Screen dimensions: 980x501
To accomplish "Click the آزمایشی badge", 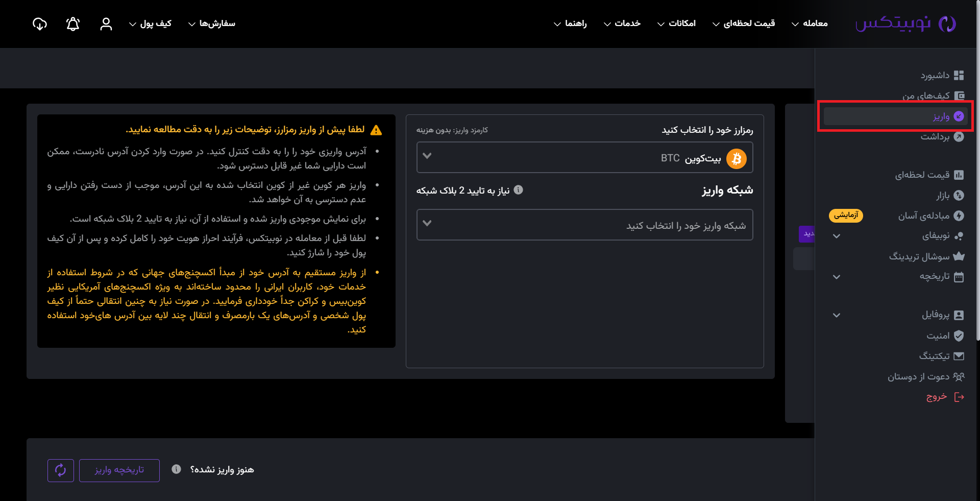I will point(846,216).
